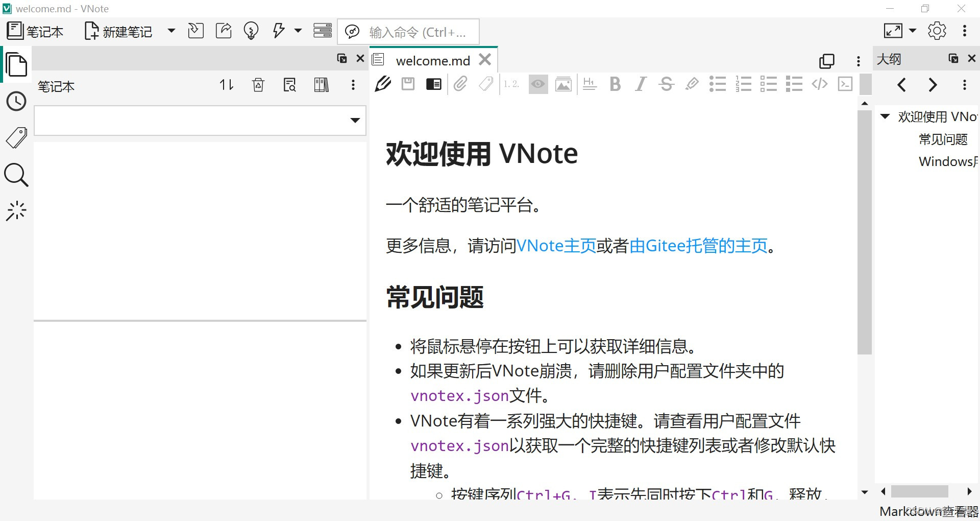Image resolution: width=980 pixels, height=521 pixels.
Task: Toggle the highlighter mark icon
Action: [692, 84]
